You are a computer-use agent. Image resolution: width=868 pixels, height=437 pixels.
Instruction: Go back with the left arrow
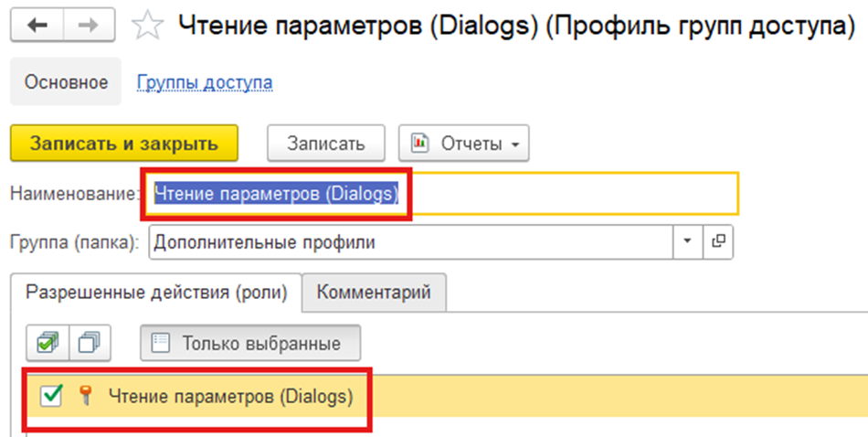(37, 27)
